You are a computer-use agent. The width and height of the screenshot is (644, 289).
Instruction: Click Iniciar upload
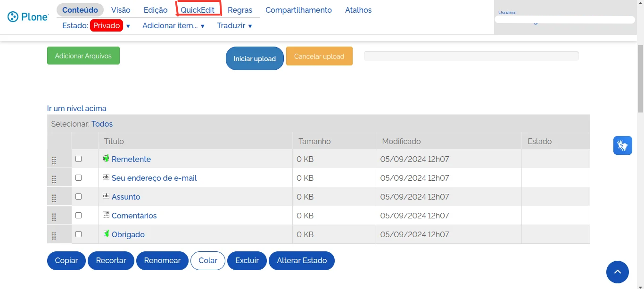point(255,58)
